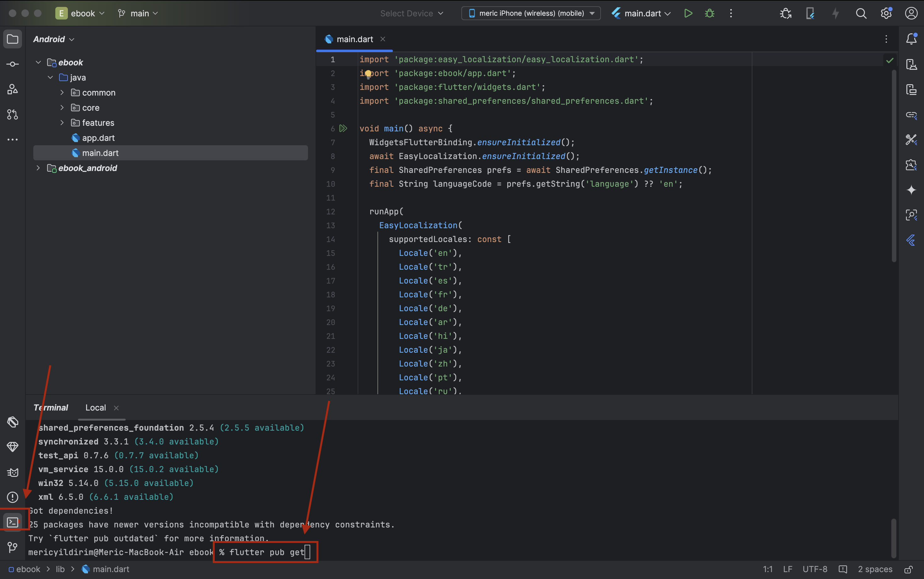Toggle the Project folder panel icon
The image size is (924, 579).
coord(13,39)
